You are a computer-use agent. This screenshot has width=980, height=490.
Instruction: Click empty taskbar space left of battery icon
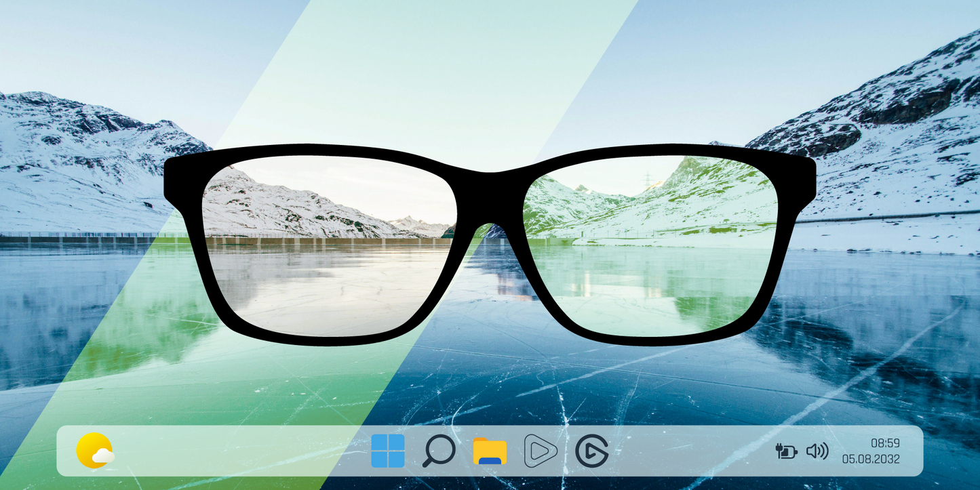pos(692,451)
